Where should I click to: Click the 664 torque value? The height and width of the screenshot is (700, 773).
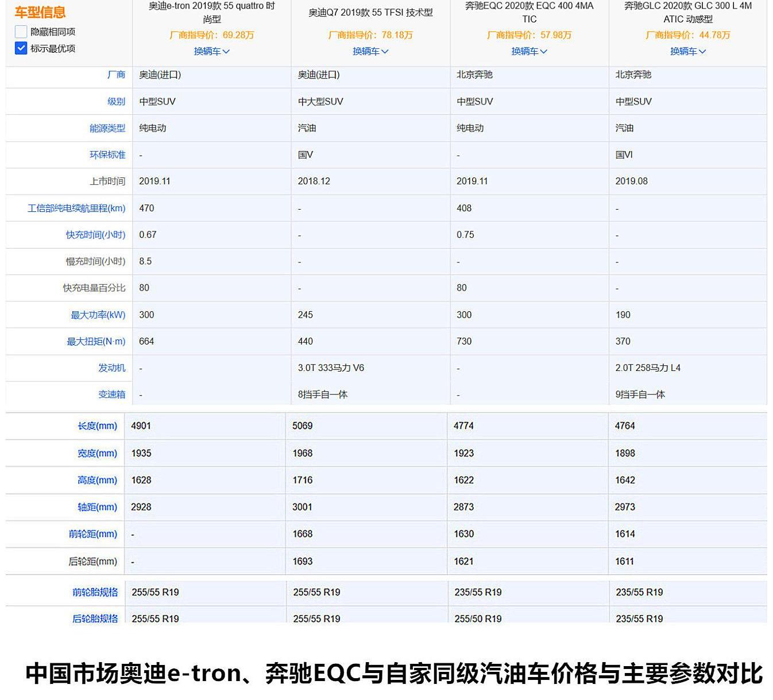click(x=146, y=341)
